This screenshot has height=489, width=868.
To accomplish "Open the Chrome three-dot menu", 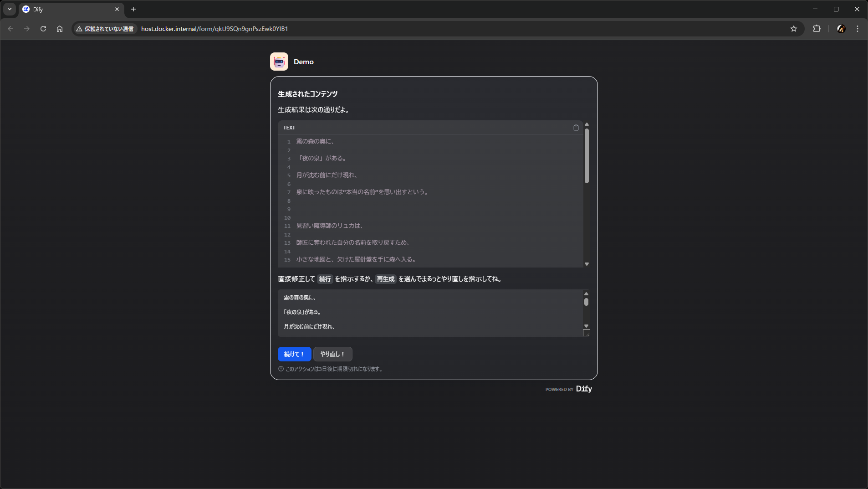I will point(858,29).
